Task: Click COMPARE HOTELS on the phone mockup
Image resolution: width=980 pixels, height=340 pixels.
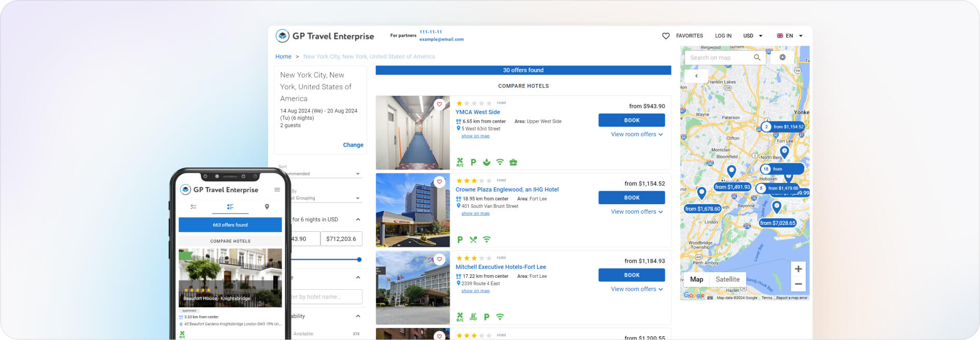Action: 230,241
